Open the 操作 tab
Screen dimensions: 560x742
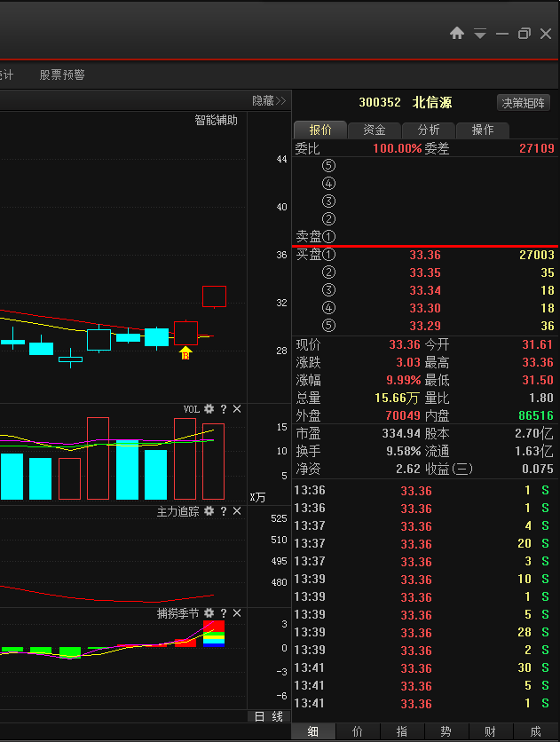click(483, 130)
